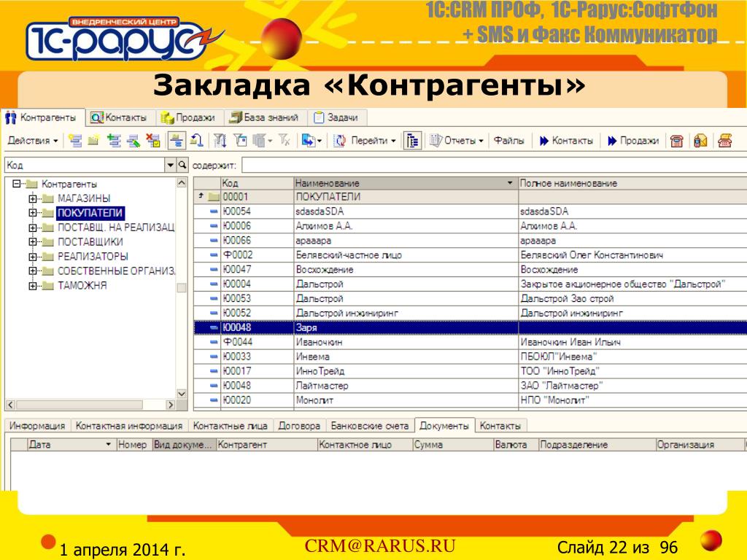The height and width of the screenshot is (560, 747).
Task: Click the search magnifier button next to Код
Action: click(x=182, y=166)
